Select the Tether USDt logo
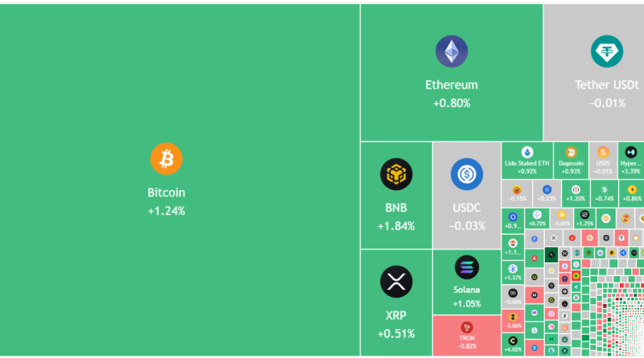644x358 pixels. click(x=606, y=51)
